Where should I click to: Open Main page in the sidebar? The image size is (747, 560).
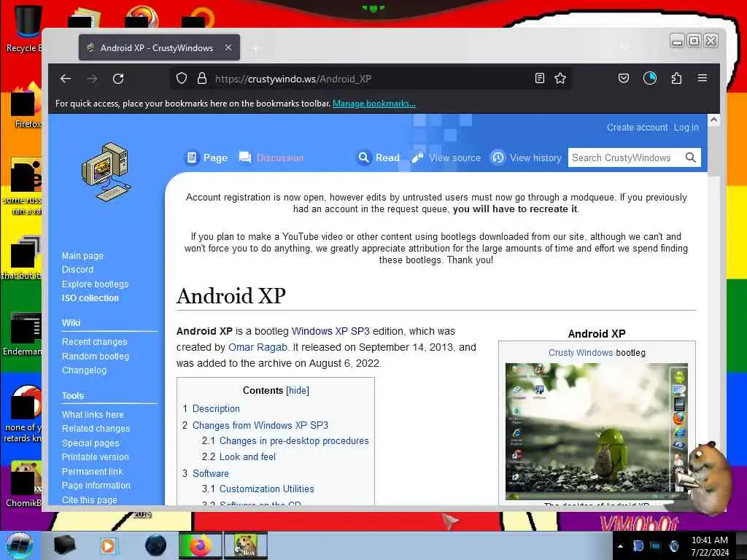point(82,256)
